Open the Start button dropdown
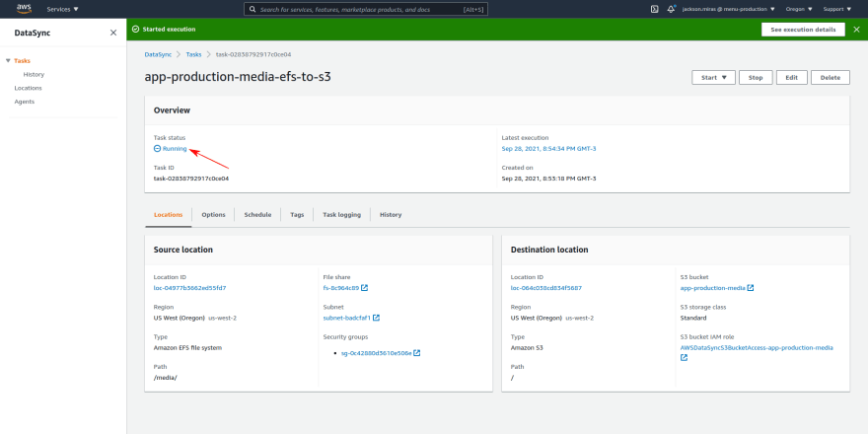This screenshot has width=868, height=434. tap(713, 78)
